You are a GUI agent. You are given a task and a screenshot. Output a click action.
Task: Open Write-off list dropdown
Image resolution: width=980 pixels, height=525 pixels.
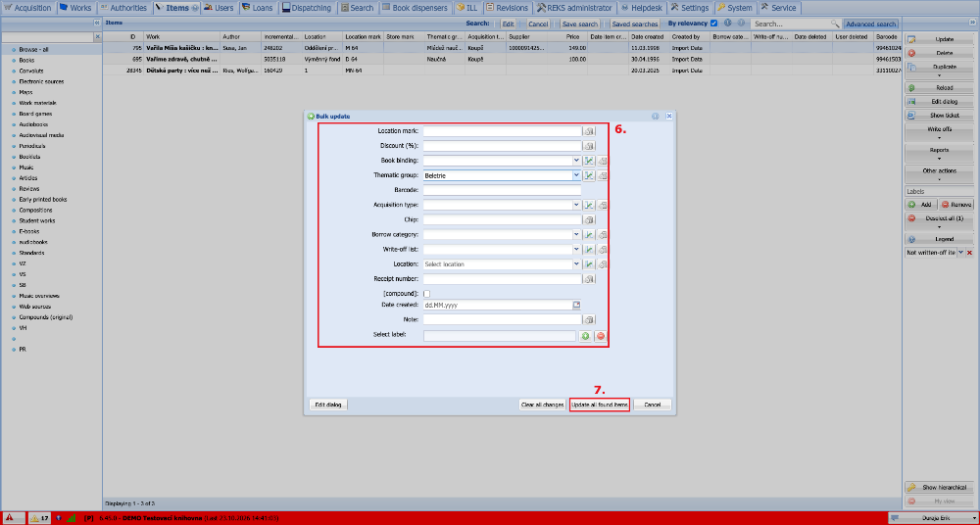[x=577, y=250]
